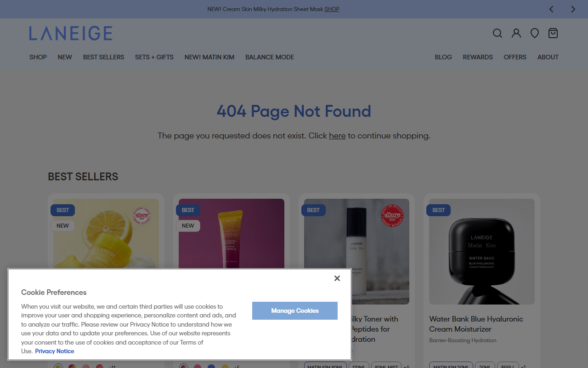
Task: Open the REWARDS page
Action: point(478,57)
